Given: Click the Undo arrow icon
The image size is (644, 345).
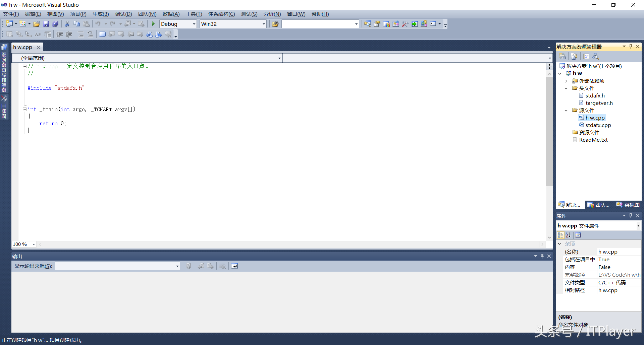Looking at the screenshot, I should [x=98, y=24].
